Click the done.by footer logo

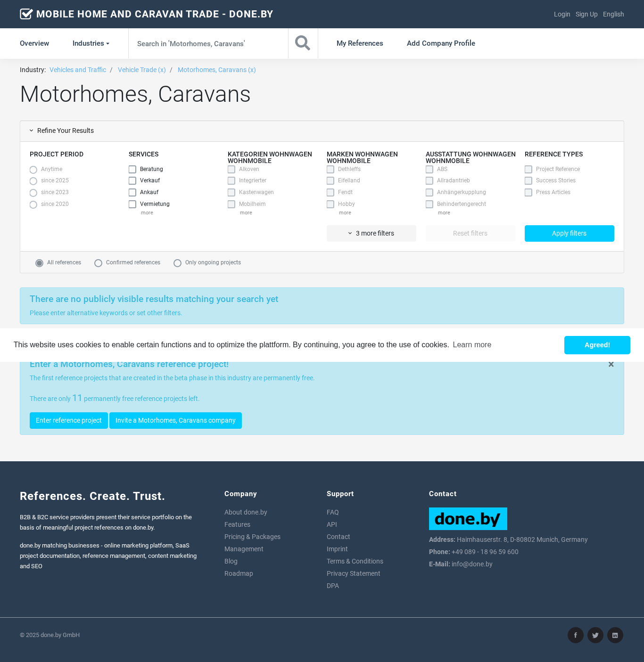(x=468, y=519)
